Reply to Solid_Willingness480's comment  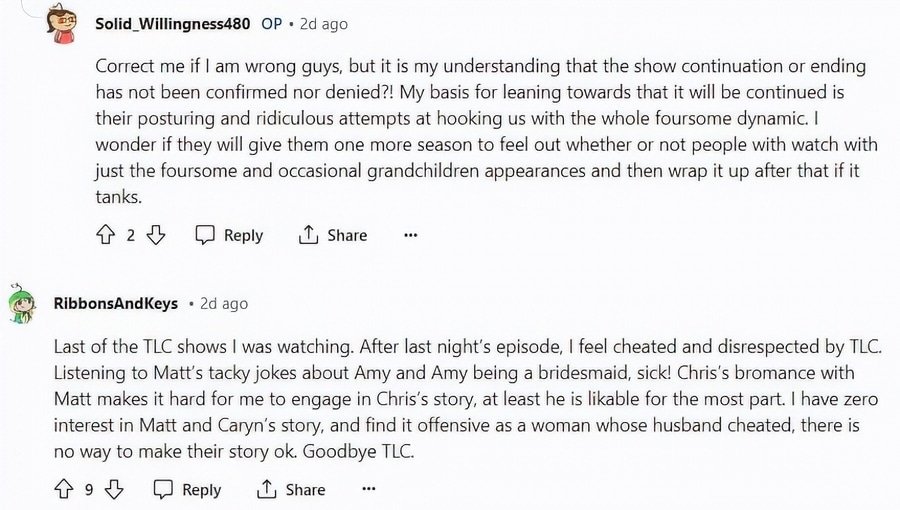click(x=229, y=235)
